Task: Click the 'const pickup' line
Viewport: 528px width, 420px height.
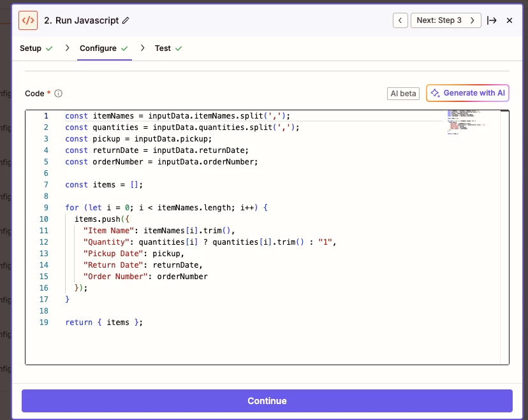Action: coord(138,139)
